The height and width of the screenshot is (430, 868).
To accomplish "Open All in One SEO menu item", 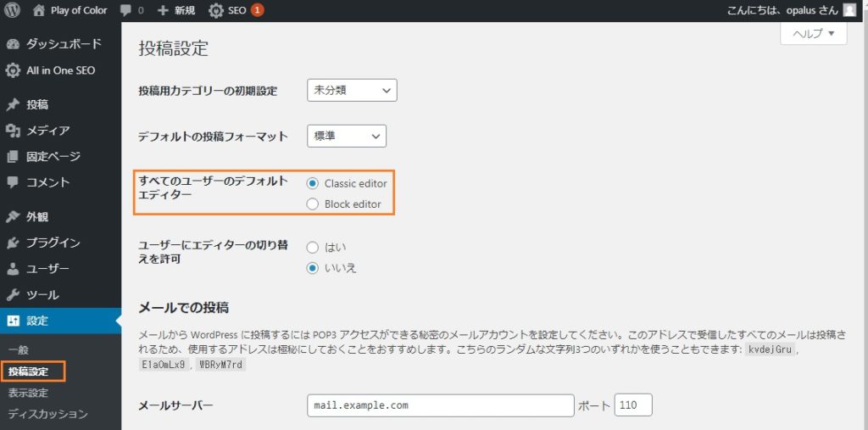I will pos(60,70).
